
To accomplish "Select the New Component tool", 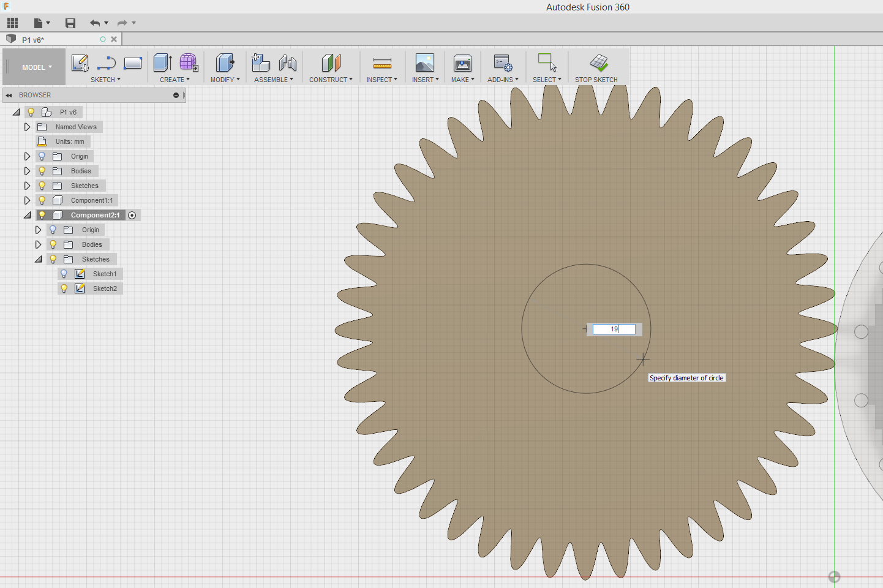I will (261, 63).
